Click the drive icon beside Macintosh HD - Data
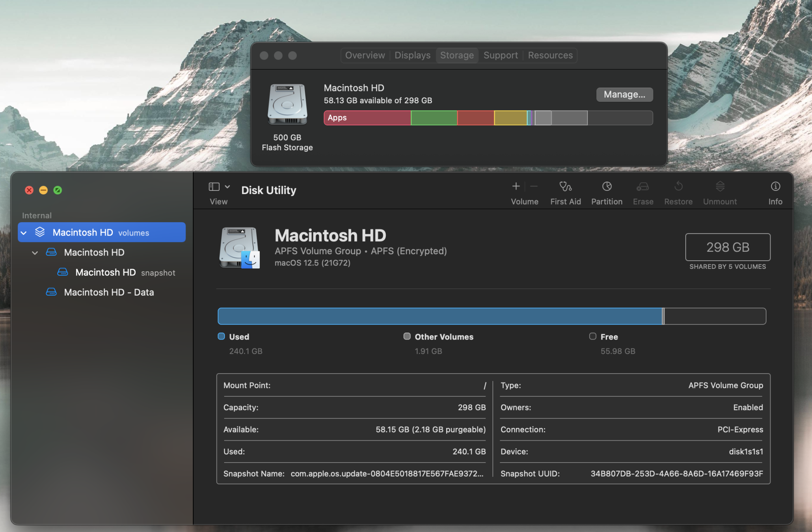Viewport: 812px width, 532px height. click(51, 292)
